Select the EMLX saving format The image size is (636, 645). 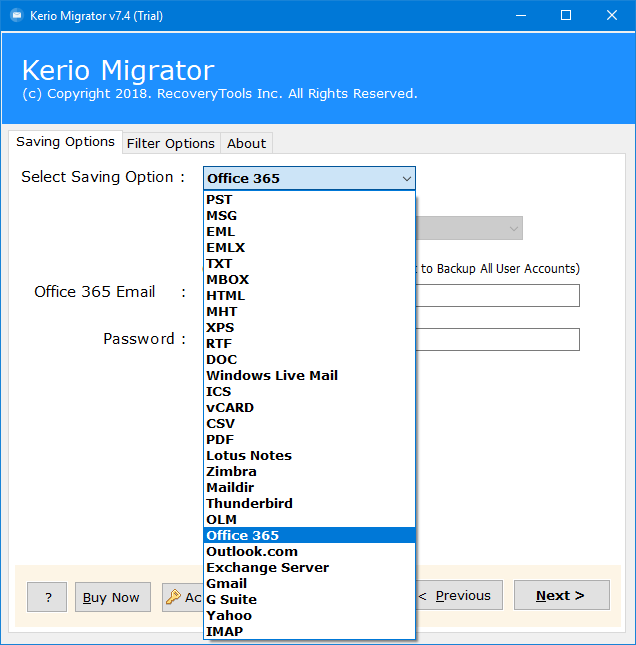pyautogui.click(x=309, y=248)
